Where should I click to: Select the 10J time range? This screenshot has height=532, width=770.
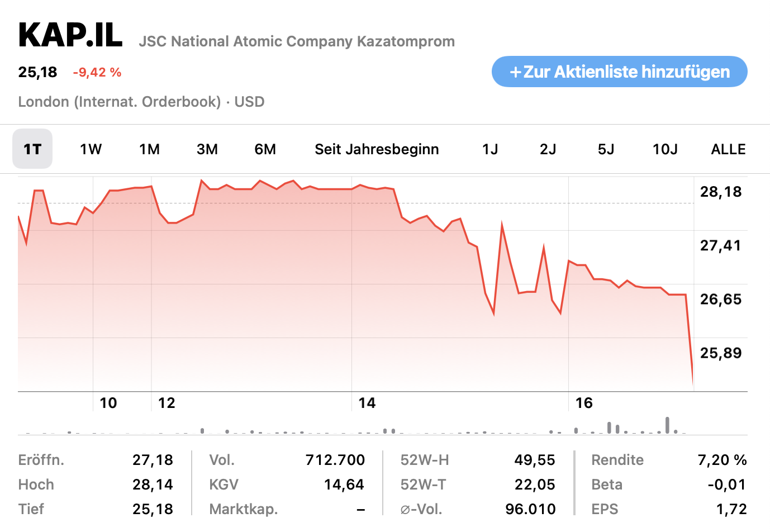click(665, 149)
